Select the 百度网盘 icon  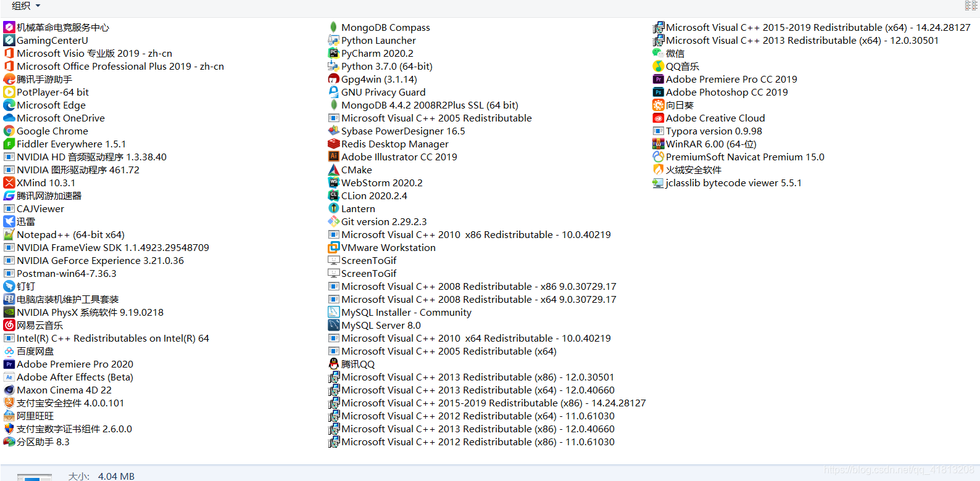pos(9,351)
